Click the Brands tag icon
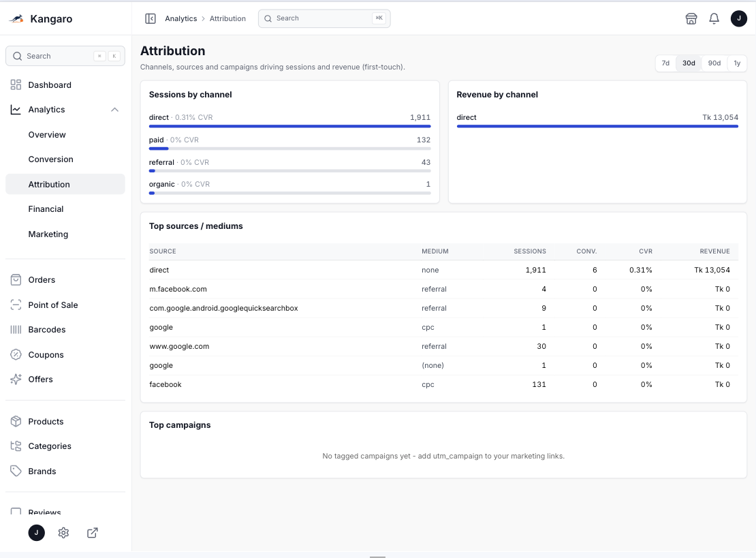 point(16,471)
